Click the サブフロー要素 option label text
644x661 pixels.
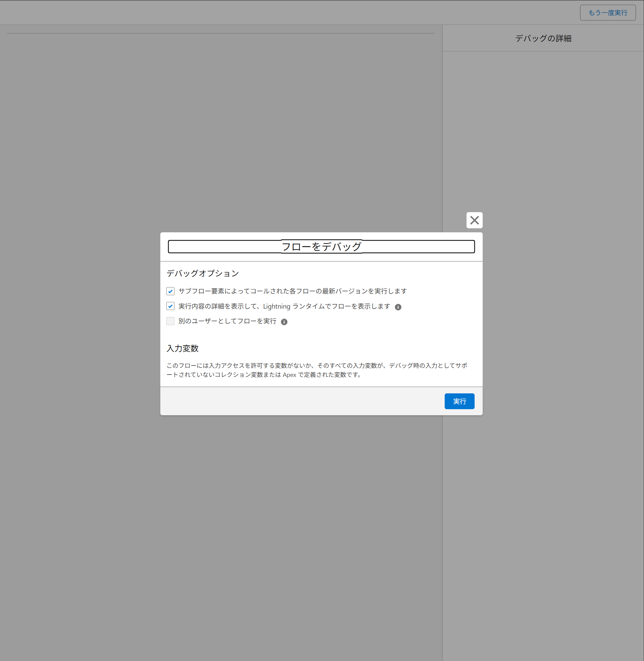pos(292,291)
